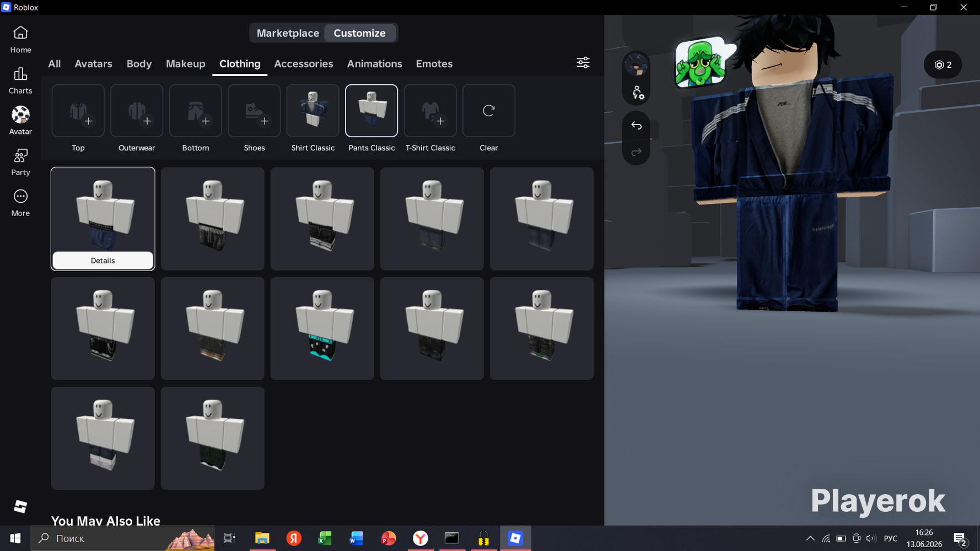Screen dimensions: 980x551
Task: Open Details for the selected pants
Action: 103,261
